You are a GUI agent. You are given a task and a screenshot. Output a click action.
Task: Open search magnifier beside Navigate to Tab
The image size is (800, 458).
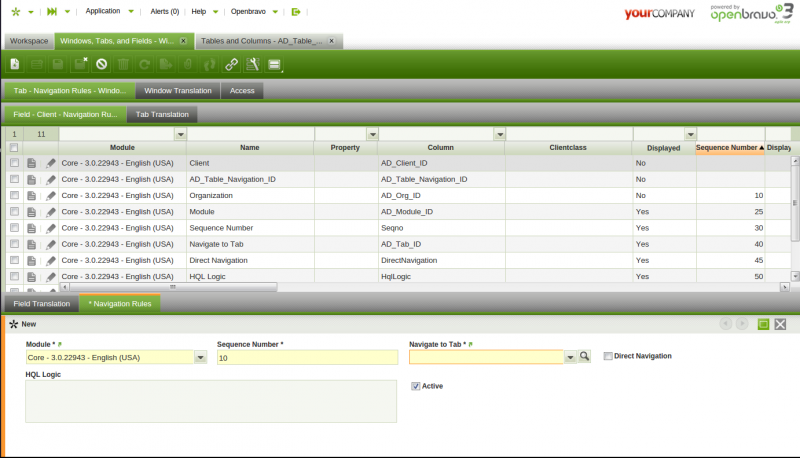pos(585,356)
